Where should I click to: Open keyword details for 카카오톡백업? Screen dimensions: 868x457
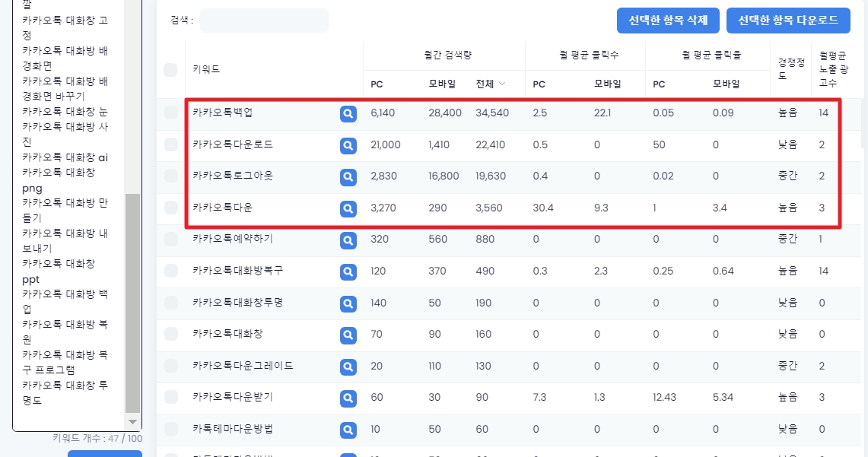pos(348,114)
